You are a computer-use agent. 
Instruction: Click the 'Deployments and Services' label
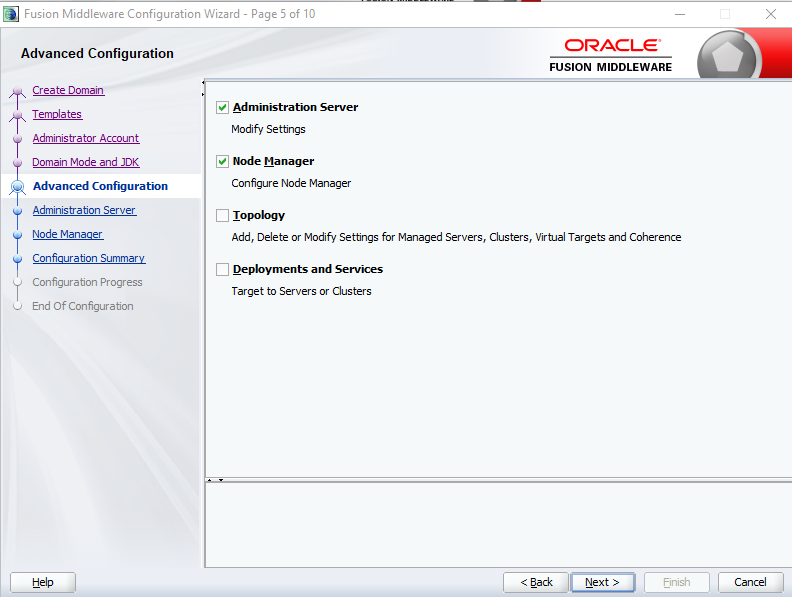pyautogui.click(x=308, y=269)
